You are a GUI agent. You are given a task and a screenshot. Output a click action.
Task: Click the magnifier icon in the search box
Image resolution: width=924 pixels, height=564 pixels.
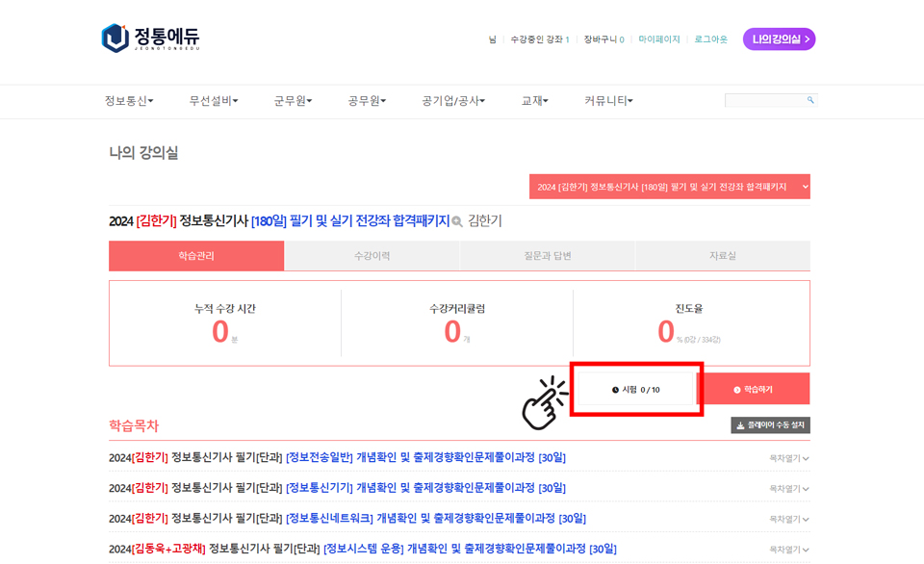point(810,100)
